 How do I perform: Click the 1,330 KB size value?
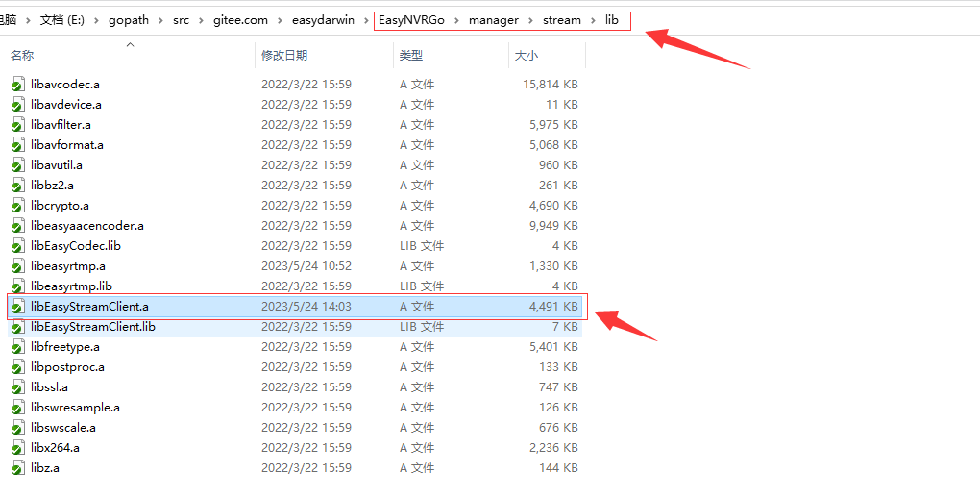[x=553, y=266]
